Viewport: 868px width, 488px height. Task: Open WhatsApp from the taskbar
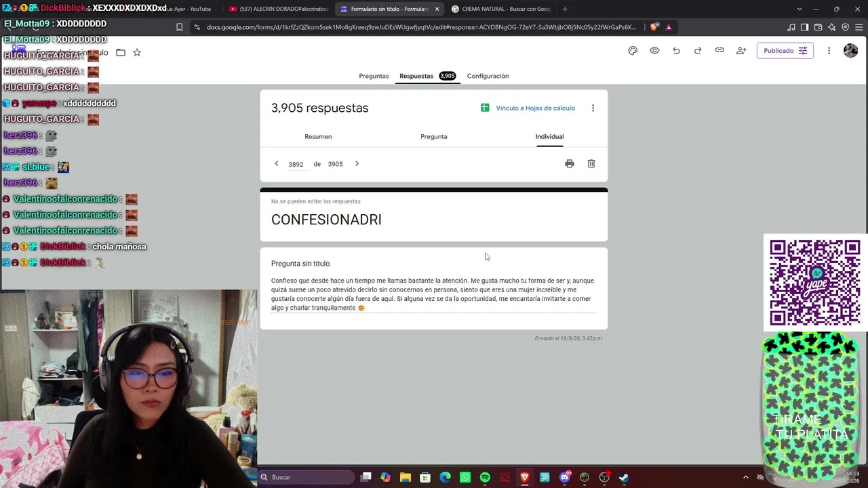click(x=465, y=477)
